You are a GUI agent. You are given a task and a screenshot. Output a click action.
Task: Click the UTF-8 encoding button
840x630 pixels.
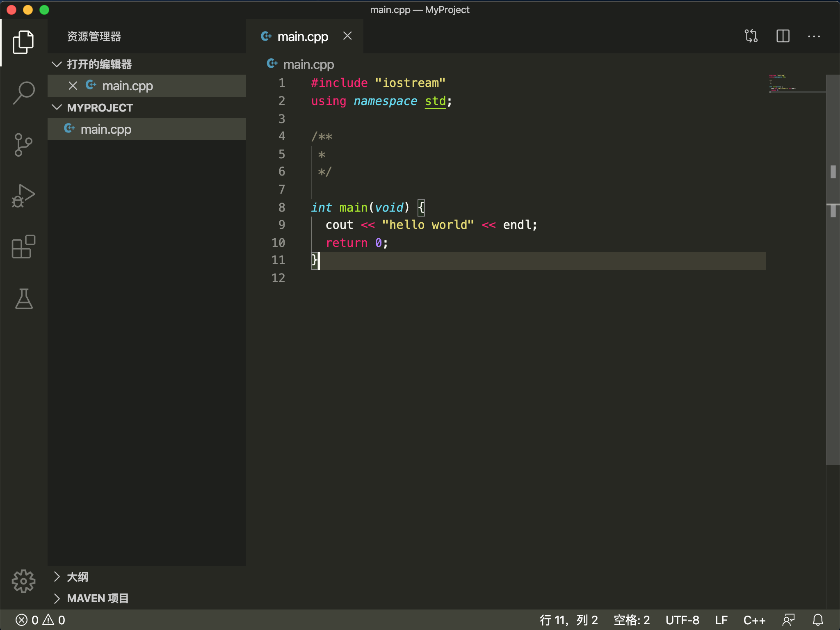click(682, 620)
